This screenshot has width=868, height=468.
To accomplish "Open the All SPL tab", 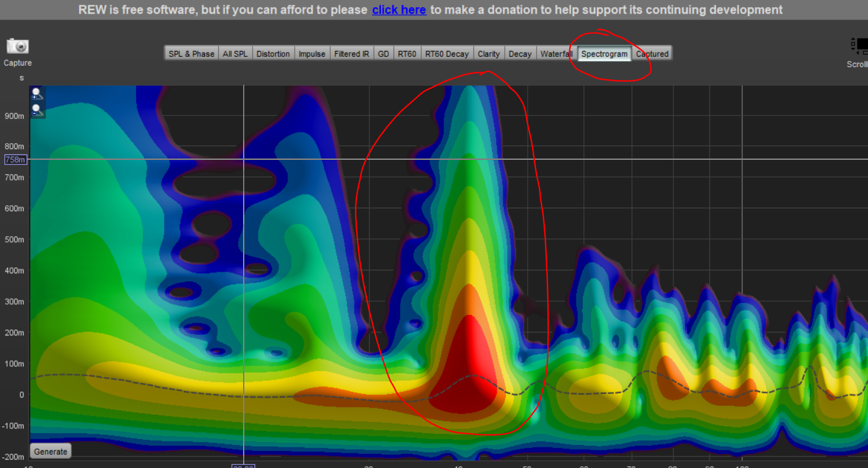I will pos(235,54).
